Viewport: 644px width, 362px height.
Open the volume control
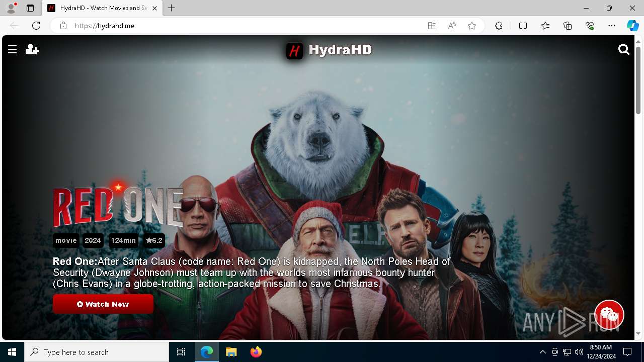click(579, 352)
